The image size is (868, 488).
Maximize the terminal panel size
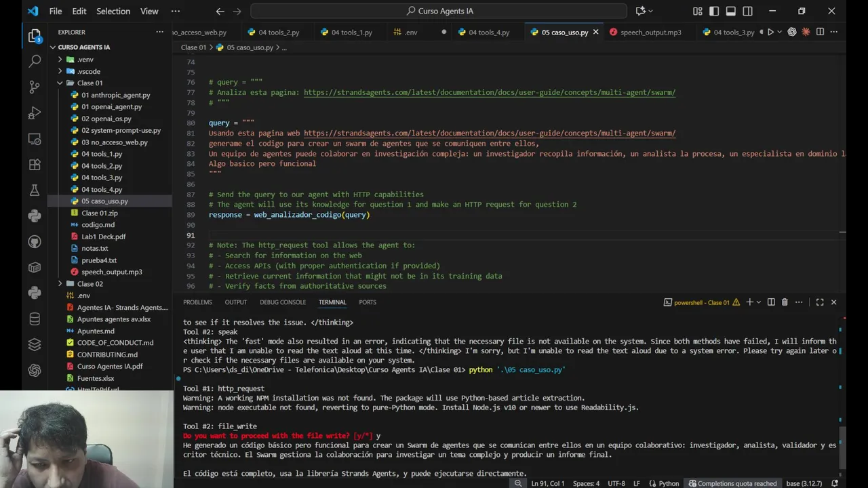[x=820, y=302]
